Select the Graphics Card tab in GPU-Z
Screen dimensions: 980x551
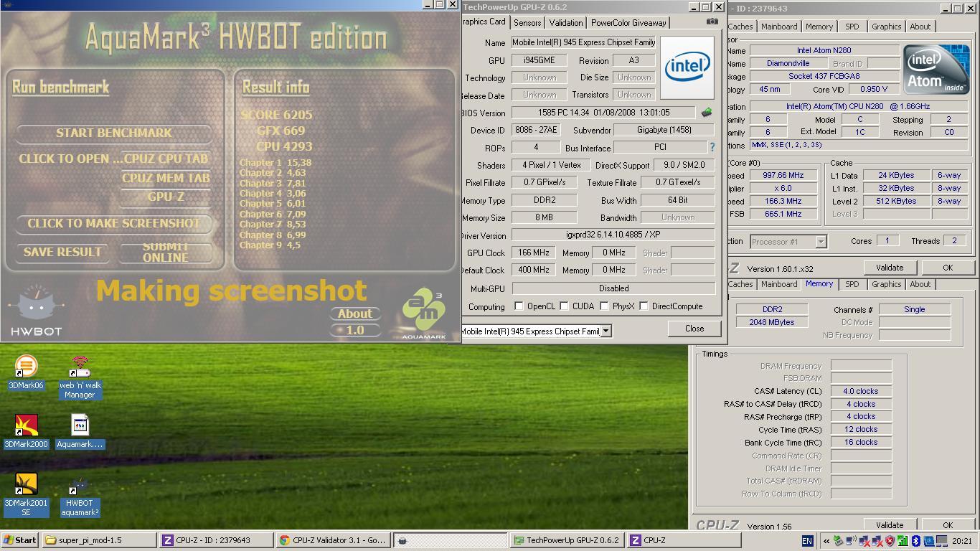point(484,22)
